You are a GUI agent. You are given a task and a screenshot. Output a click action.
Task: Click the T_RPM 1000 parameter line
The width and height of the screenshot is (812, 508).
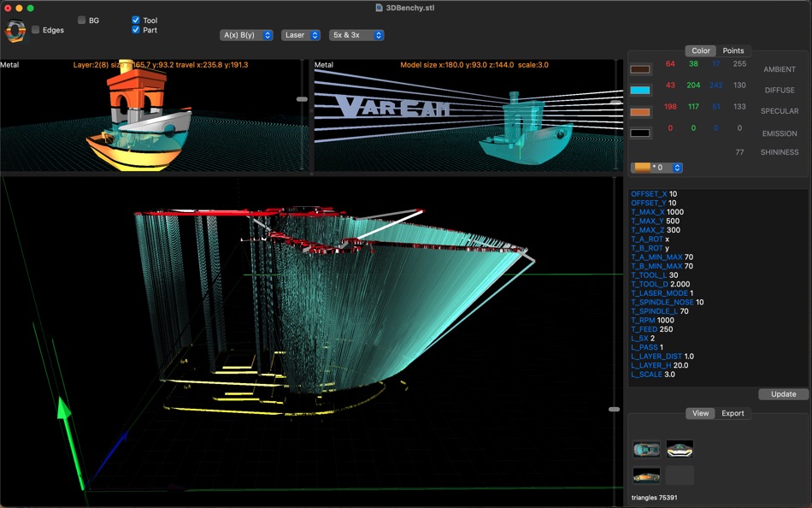click(x=652, y=321)
